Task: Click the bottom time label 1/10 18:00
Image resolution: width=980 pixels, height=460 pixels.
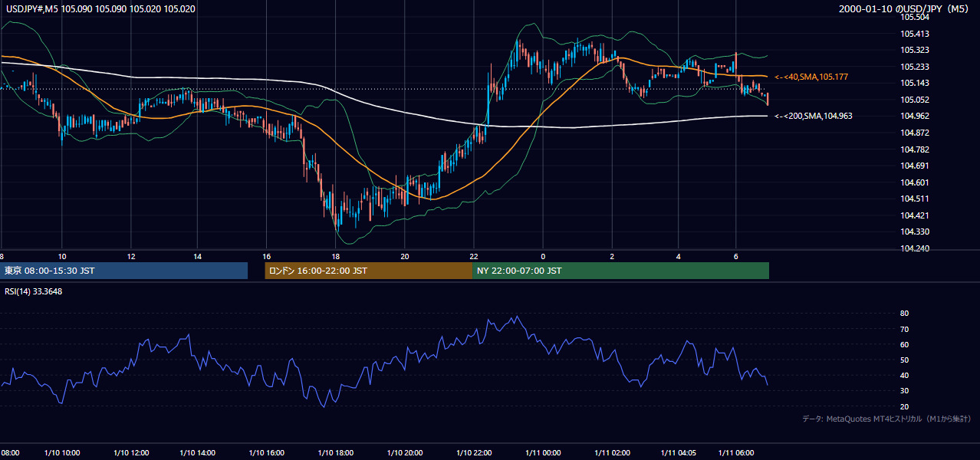Action: 335,452
